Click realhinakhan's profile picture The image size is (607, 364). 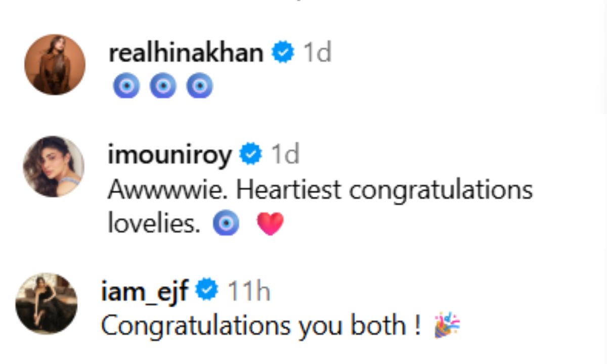55,65
